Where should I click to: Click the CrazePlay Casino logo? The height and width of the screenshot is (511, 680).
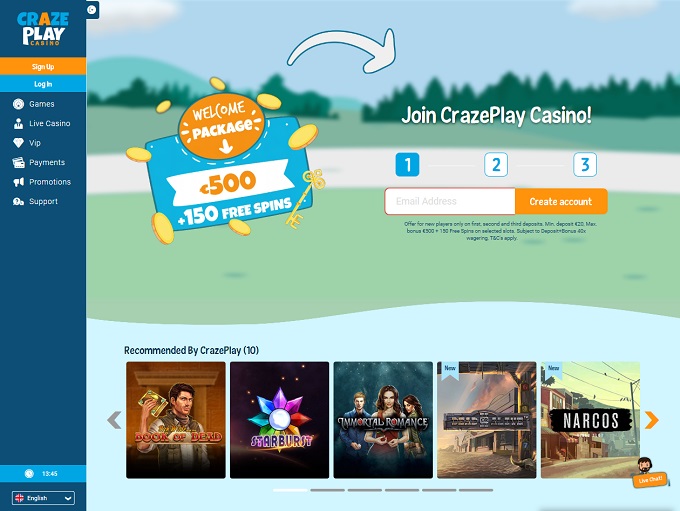43,29
